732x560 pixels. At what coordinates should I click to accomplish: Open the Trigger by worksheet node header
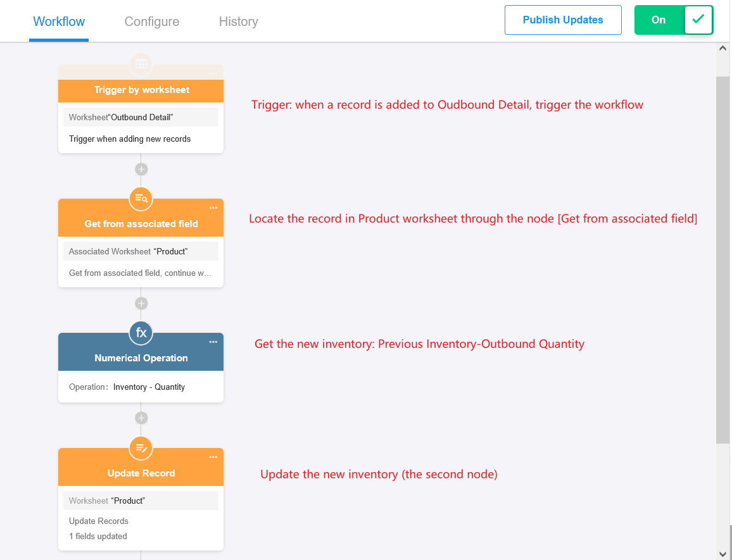[x=141, y=90]
